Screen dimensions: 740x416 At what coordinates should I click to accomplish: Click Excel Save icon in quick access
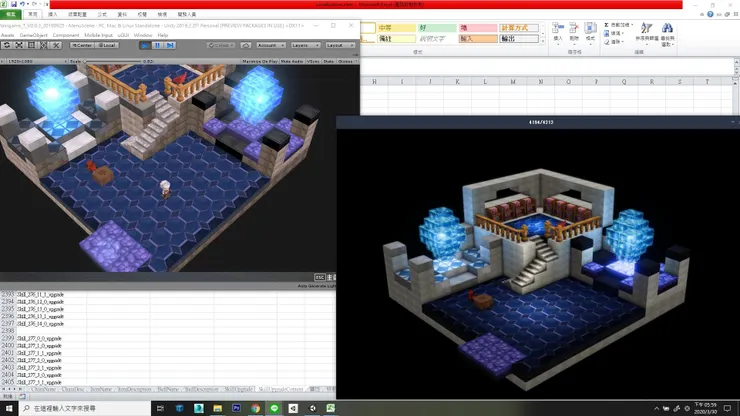point(13,4)
